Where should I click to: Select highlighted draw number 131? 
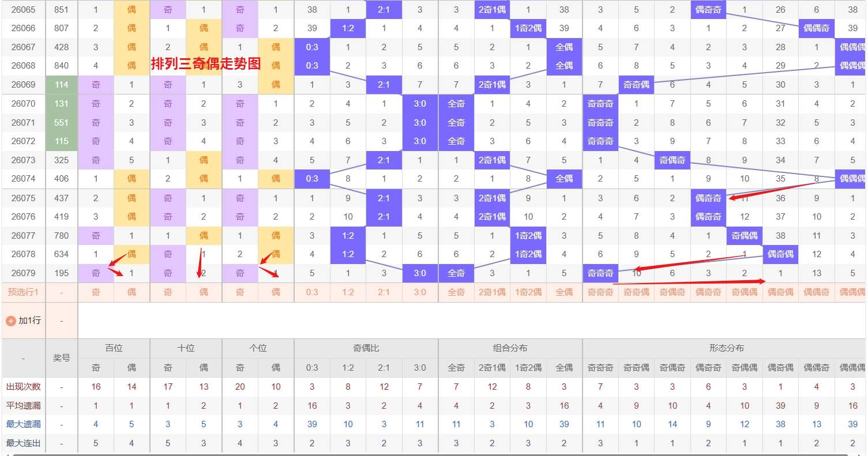tap(62, 104)
